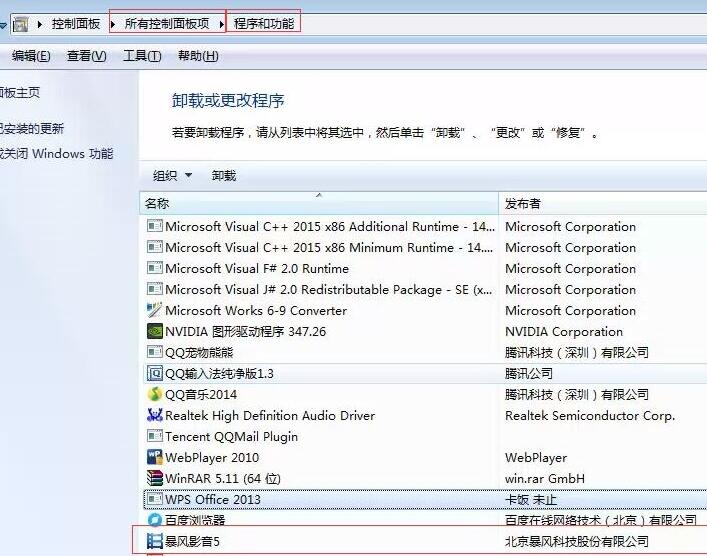Select the row Microsoft Visual F# 2.0 Runtime
The width and height of the screenshot is (707, 556).
click(425, 268)
